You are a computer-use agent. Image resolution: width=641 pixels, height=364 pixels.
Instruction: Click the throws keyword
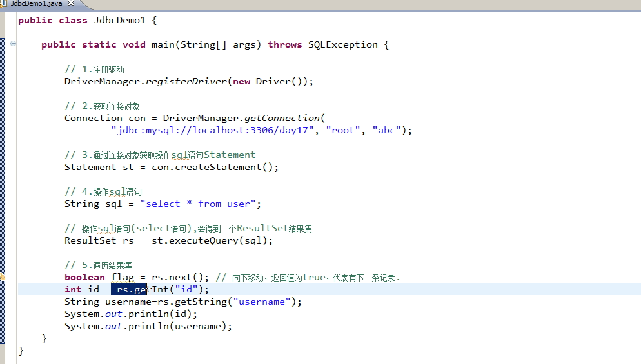284,44
